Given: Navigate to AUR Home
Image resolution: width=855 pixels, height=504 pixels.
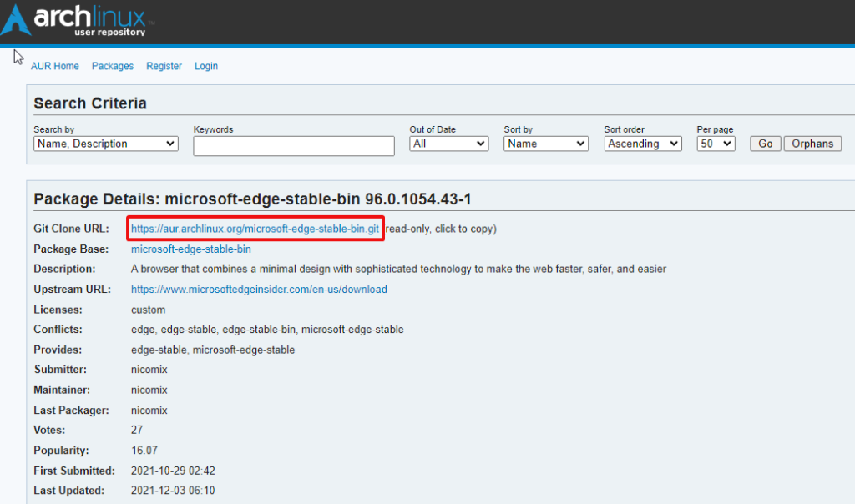Looking at the screenshot, I should [x=55, y=66].
